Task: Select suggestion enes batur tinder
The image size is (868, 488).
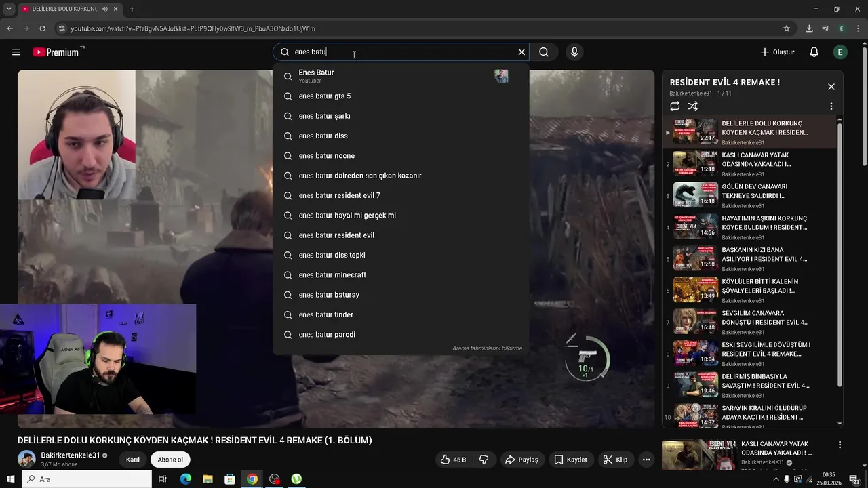Action: pos(401,314)
